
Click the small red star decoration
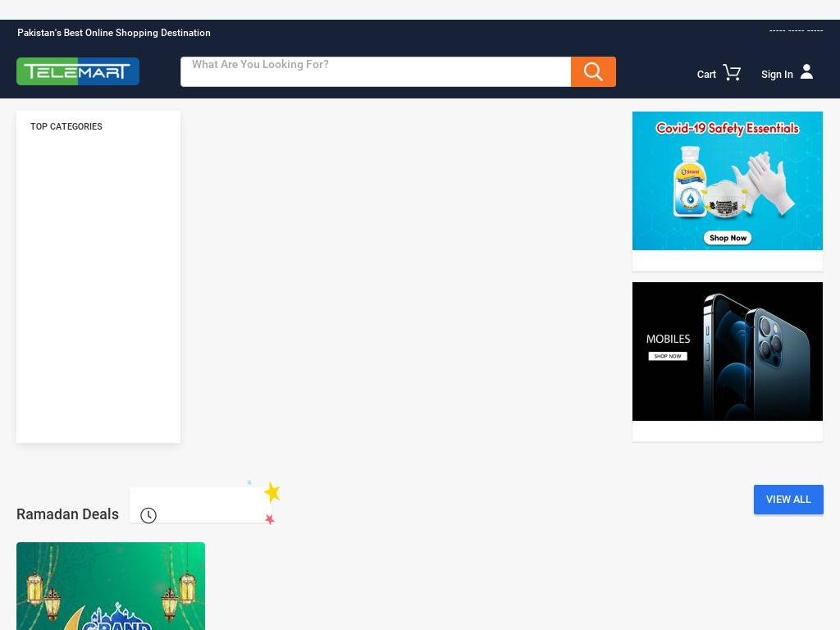coord(269,518)
